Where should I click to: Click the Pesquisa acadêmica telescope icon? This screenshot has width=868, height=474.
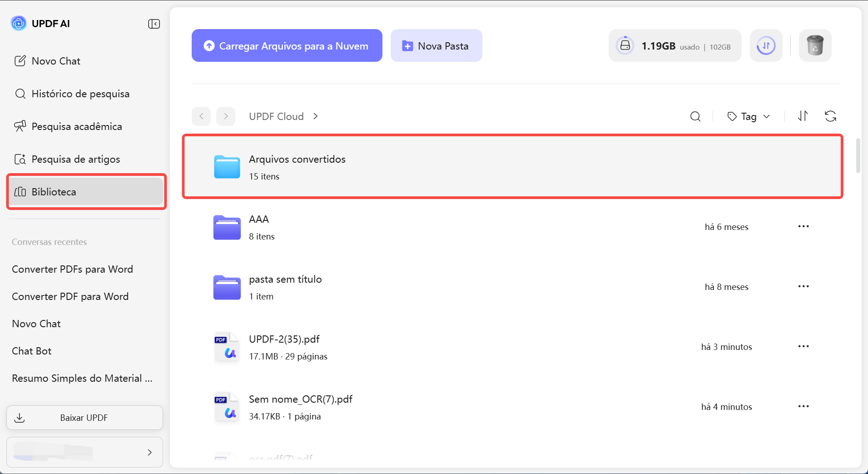click(20, 126)
